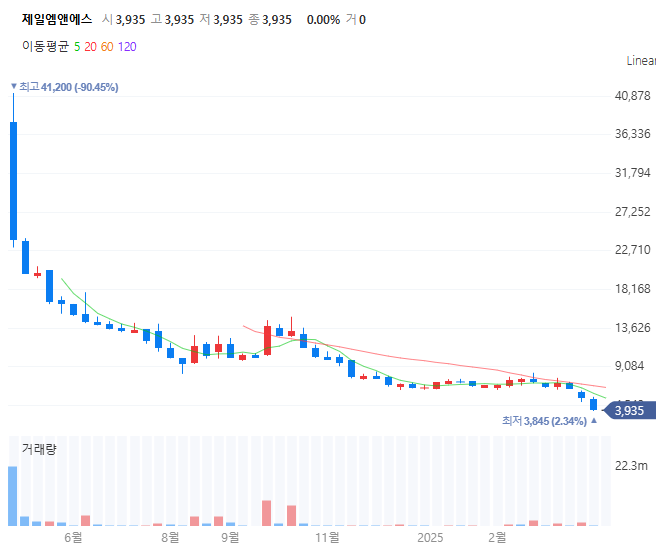Select the 60-day moving average label
Screen dimensions: 656x549
click(107, 46)
